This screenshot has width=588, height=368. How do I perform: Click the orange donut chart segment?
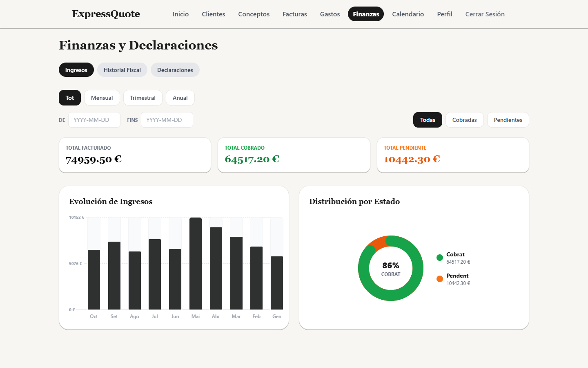[x=378, y=243]
